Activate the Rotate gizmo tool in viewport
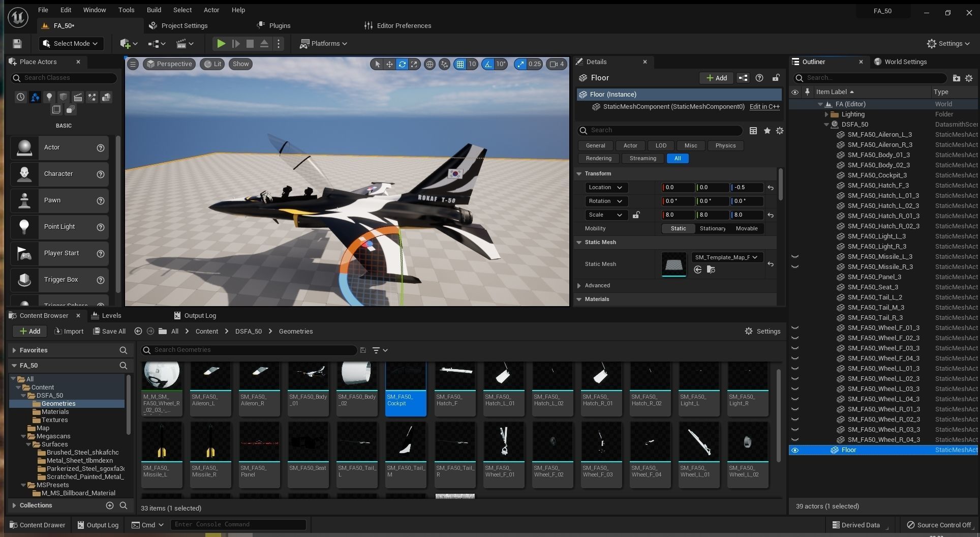 [x=402, y=64]
